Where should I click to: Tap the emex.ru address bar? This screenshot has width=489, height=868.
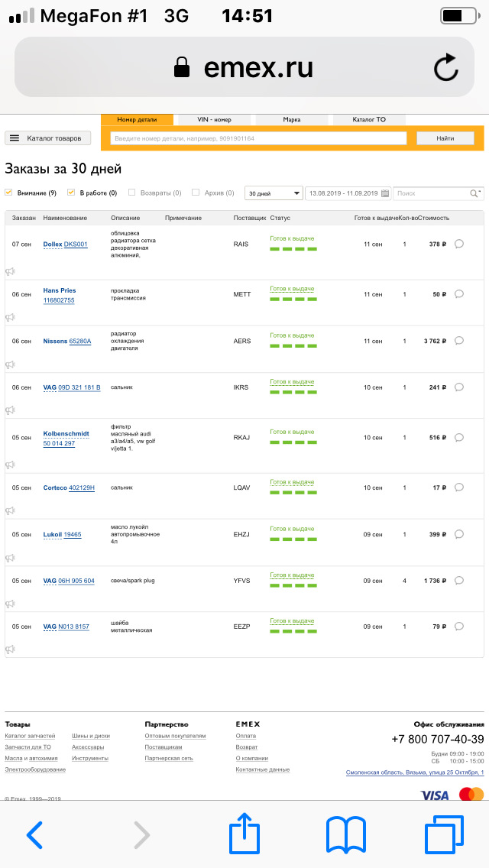(x=244, y=67)
